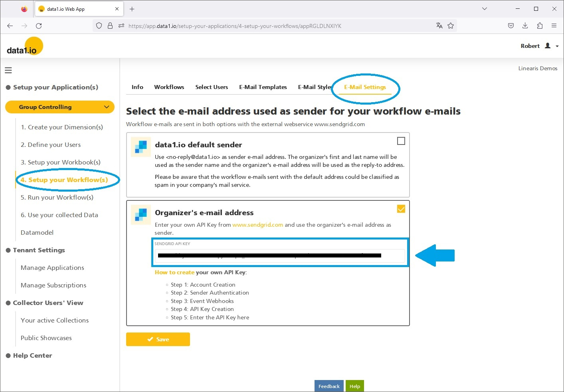Open Manage Subscriptions

53,285
